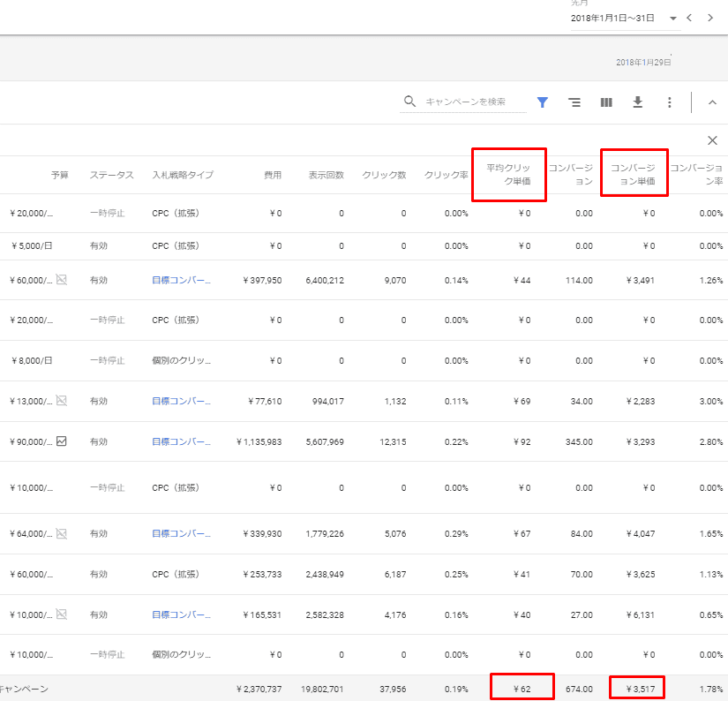This screenshot has width=728, height=701.
Task: Go to previous date period arrow
Action: coord(690,18)
